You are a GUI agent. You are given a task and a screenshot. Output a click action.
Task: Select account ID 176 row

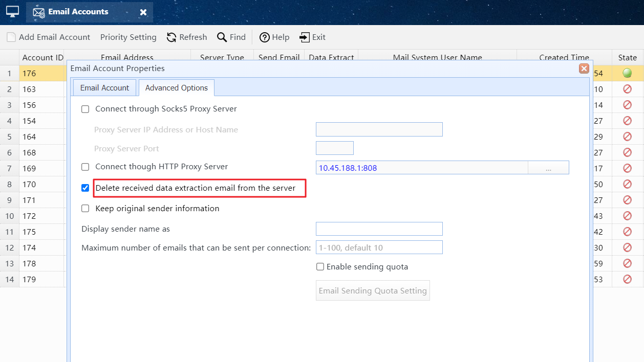(43, 73)
